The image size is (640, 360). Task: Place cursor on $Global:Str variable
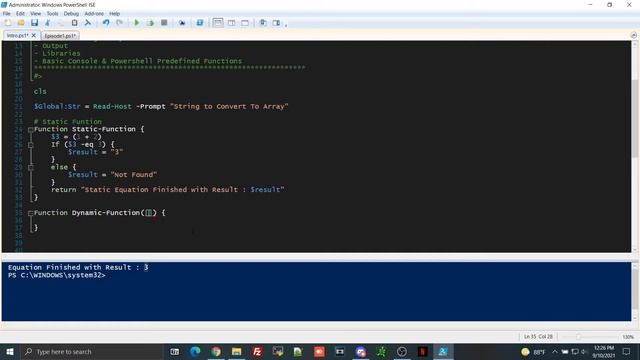pyautogui.click(x=57, y=107)
